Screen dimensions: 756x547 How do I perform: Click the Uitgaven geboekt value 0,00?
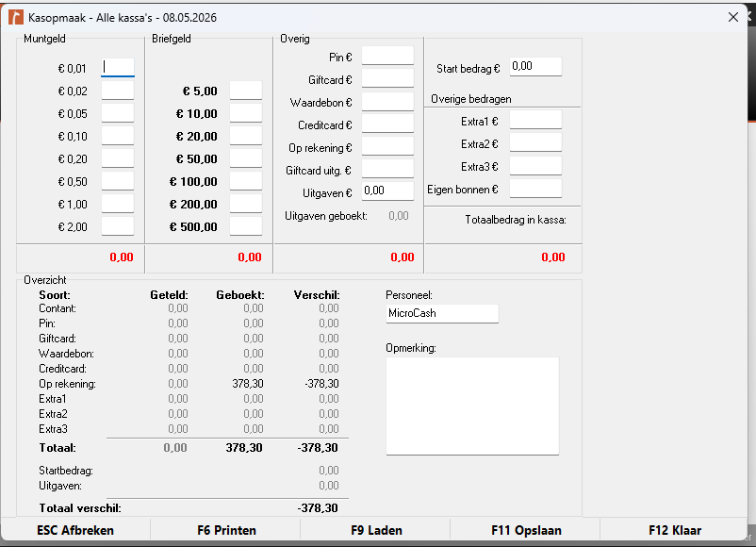tap(399, 216)
